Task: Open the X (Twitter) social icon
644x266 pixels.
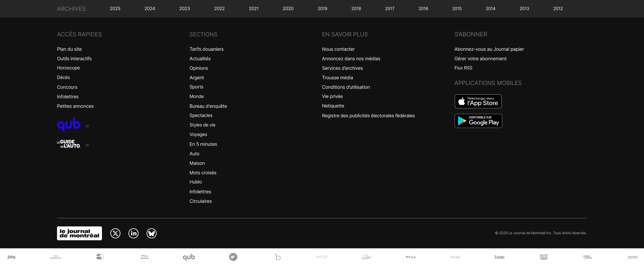Action: 115,233
